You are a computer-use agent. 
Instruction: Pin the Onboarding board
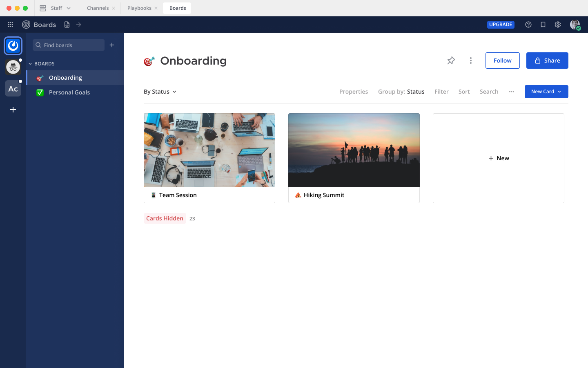[x=451, y=60]
